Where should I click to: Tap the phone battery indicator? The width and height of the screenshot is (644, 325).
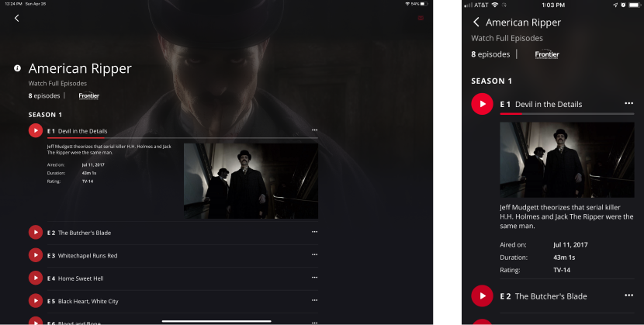(634, 5)
